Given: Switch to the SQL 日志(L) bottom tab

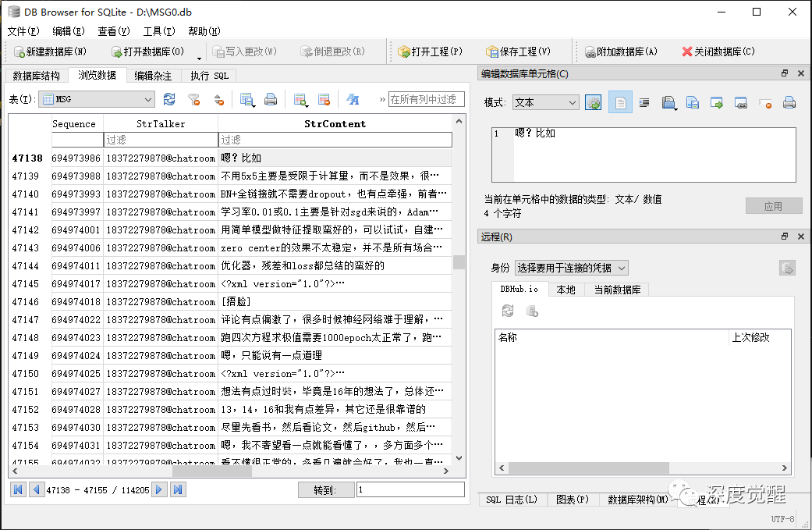Looking at the screenshot, I should [511, 500].
